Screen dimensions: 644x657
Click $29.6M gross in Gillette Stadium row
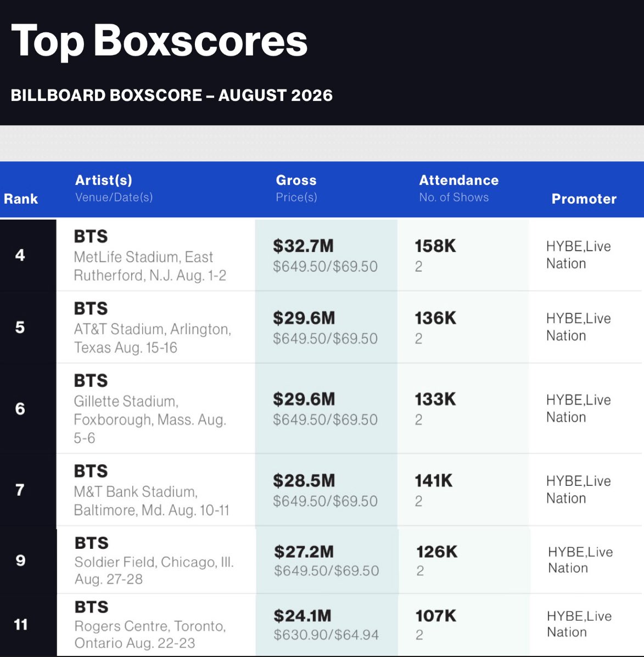coord(304,399)
